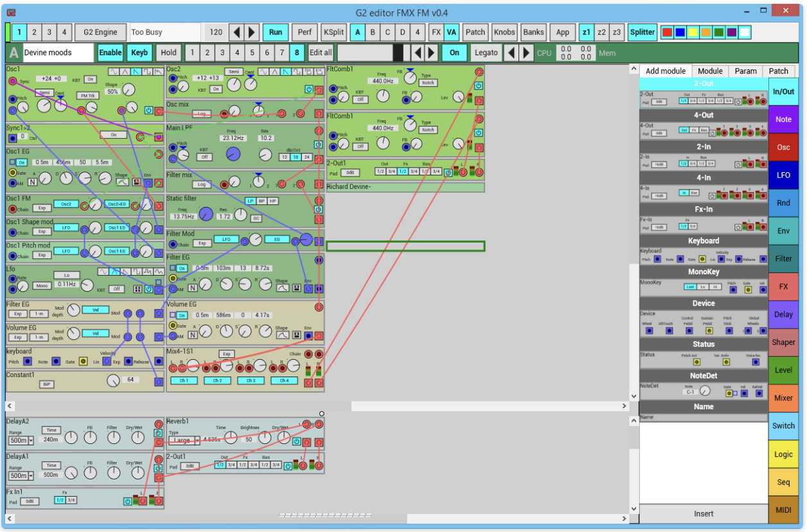Toggle the Keyb button
807x532 pixels.
139,53
